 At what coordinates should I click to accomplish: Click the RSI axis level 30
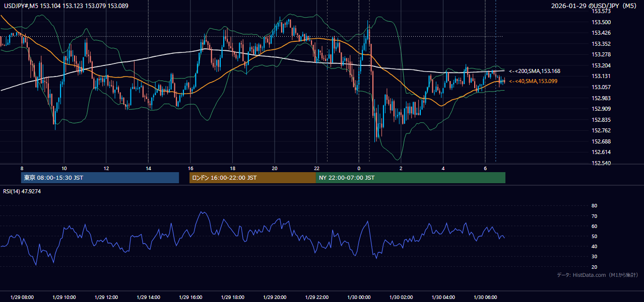[x=594, y=257]
